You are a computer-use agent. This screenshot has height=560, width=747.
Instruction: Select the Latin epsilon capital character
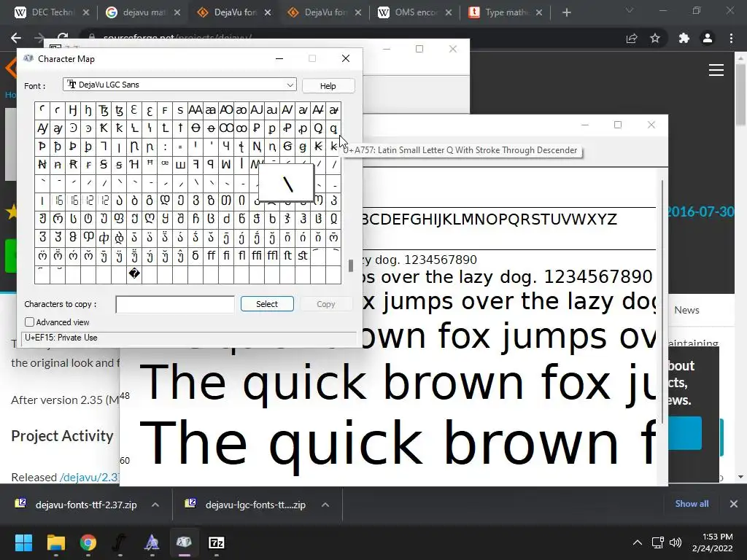(134, 110)
